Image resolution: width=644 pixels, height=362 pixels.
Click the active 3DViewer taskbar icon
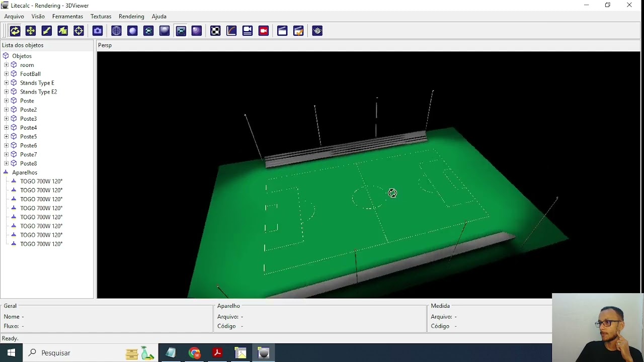point(264,353)
